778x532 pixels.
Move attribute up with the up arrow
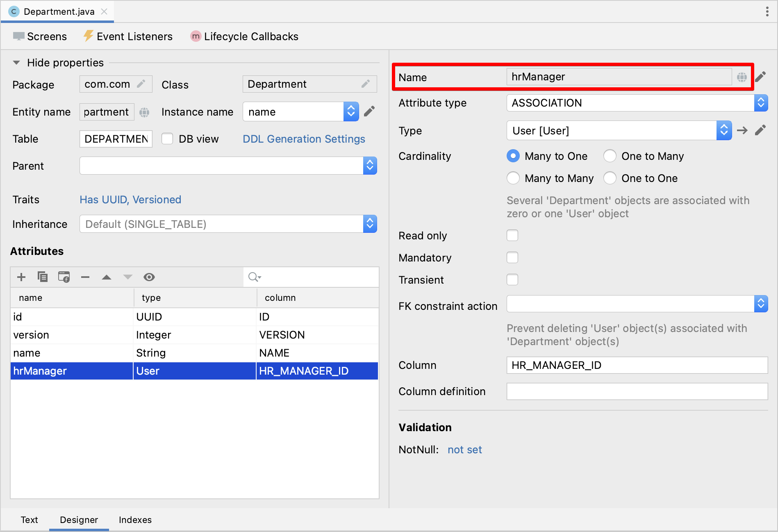pyautogui.click(x=107, y=277)
